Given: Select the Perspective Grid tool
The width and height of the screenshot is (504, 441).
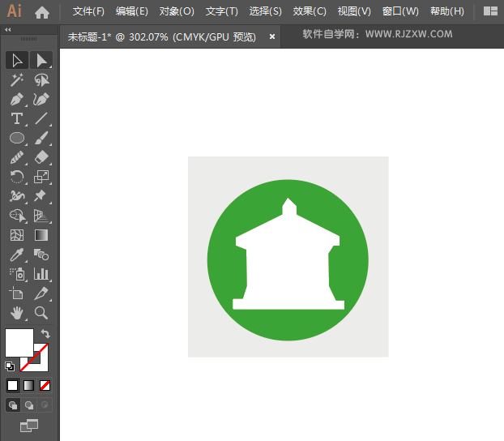Looking at the screenshot, I should point(41,216).
